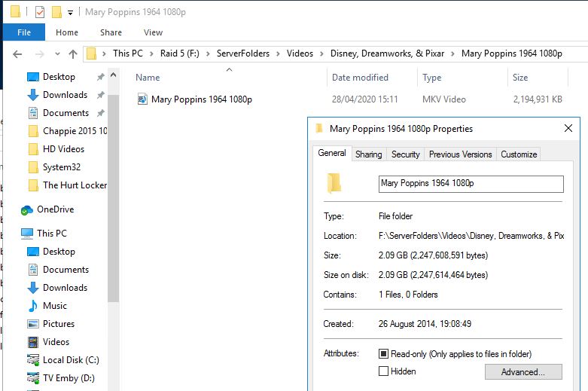Switch to the Share ribbon tab
Viewport: 588px width, 391px height.
coord(111,32)
